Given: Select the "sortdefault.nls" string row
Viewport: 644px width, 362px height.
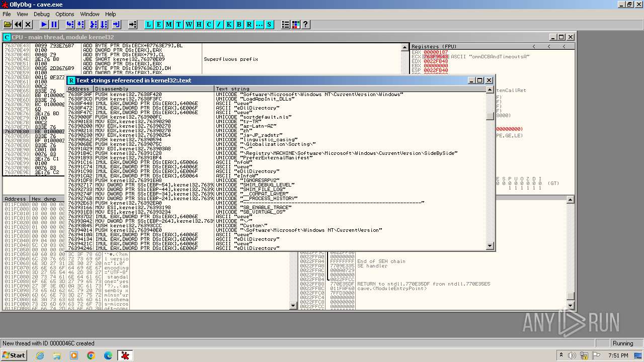Looking at the screenshot, I should click(x=277, y=117).
